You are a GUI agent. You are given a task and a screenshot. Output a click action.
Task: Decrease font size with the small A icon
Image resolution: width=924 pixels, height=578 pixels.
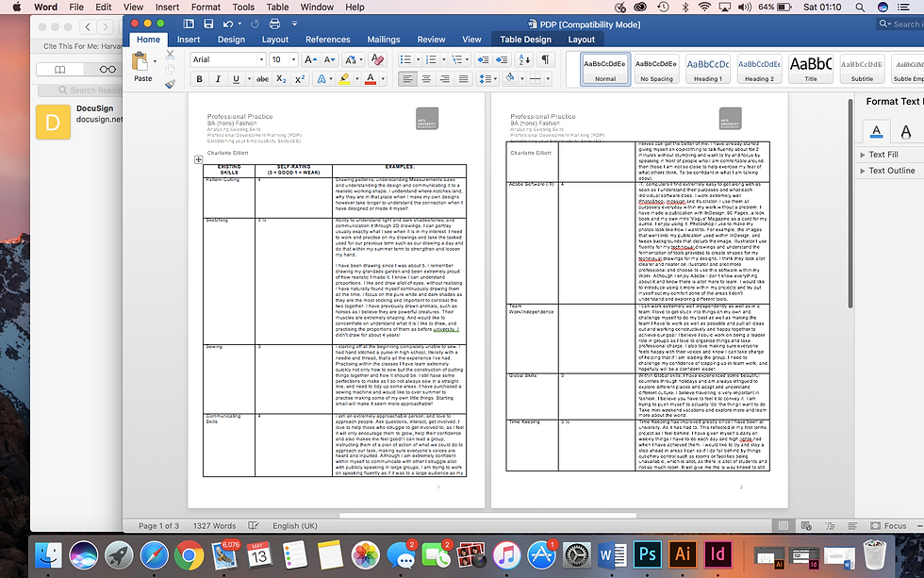(x=329, y=59)
